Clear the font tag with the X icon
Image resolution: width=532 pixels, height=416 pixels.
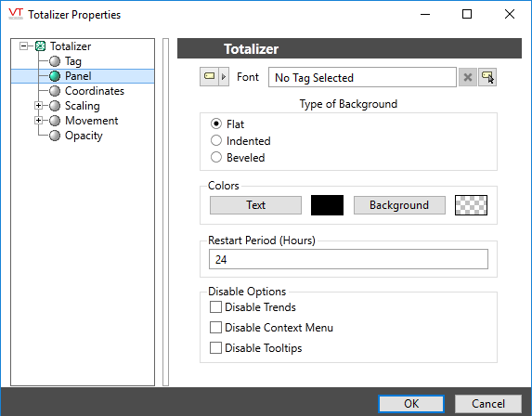468,77
